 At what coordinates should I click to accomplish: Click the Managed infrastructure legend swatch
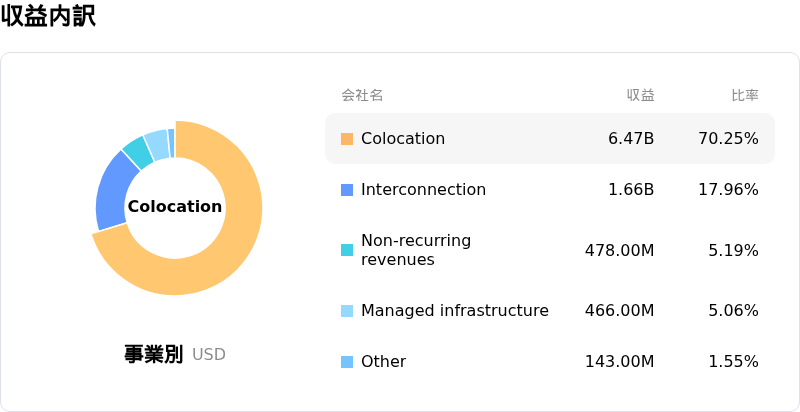347,311
